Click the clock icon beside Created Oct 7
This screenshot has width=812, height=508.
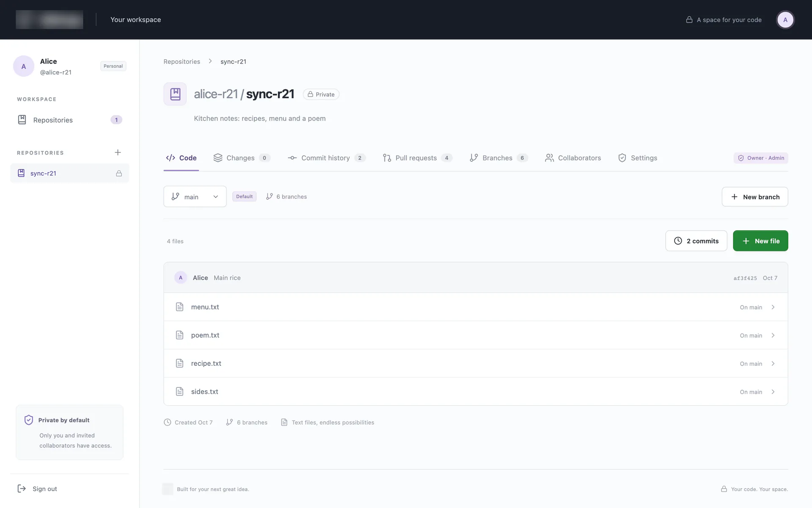167,422
